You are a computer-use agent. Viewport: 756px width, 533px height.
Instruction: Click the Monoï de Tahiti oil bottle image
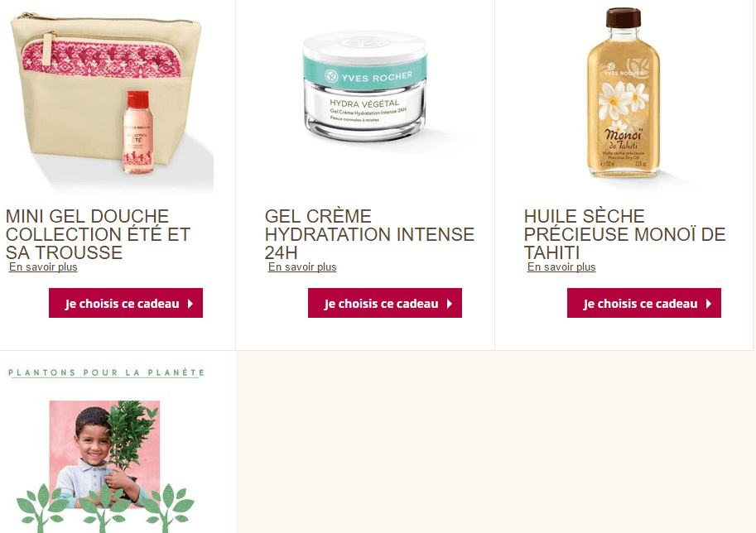coord(623,93)
